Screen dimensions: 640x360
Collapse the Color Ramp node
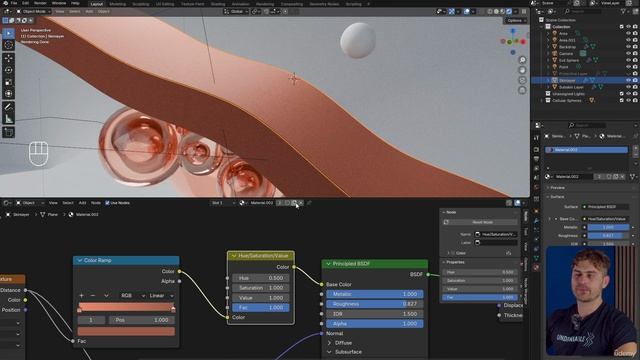coord(80,260)
